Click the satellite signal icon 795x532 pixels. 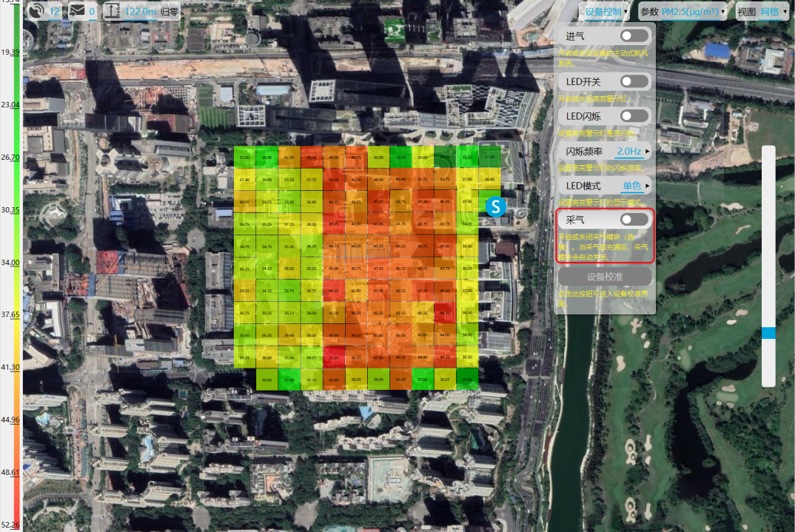pos(36,11)
